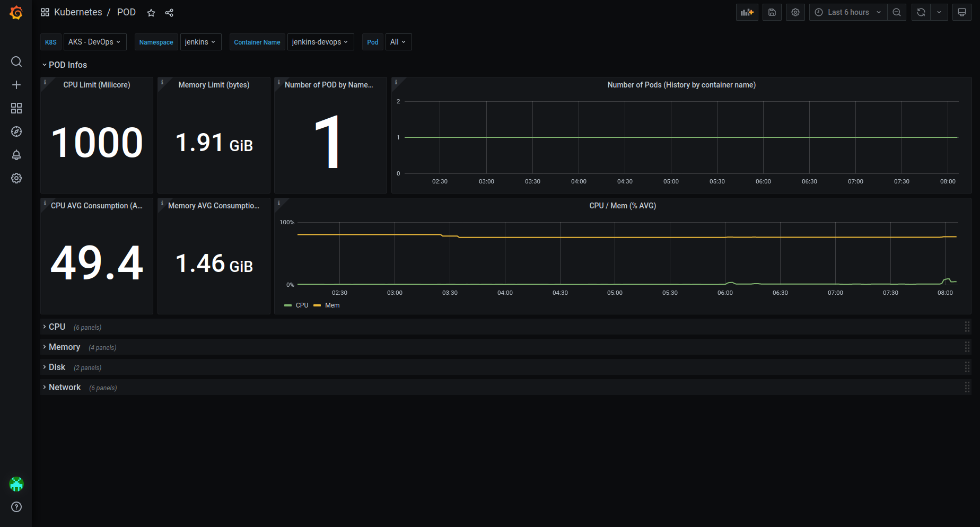Screen dimensions: 980x527
Task: Save the dashboard with the disk icon
Action: click(x=772, y=12)
